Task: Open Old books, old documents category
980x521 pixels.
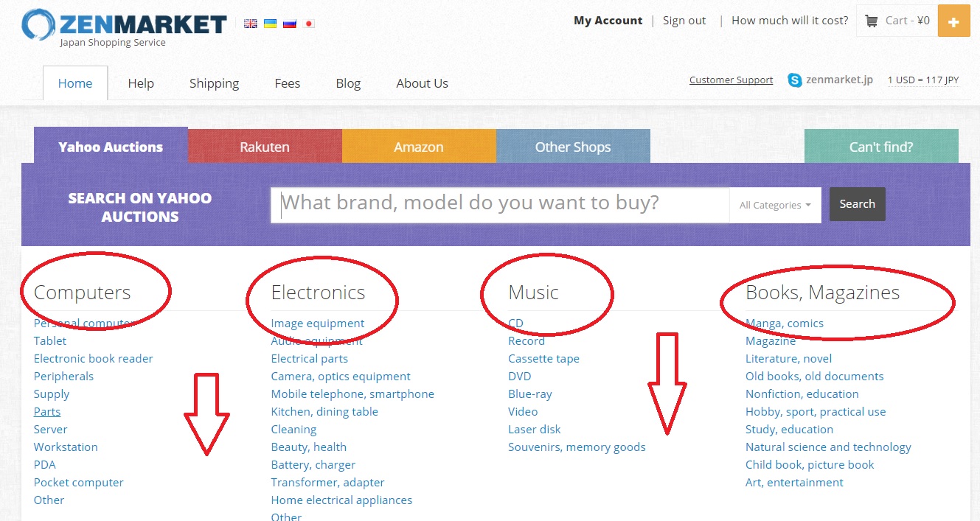Action: [815, 377]
